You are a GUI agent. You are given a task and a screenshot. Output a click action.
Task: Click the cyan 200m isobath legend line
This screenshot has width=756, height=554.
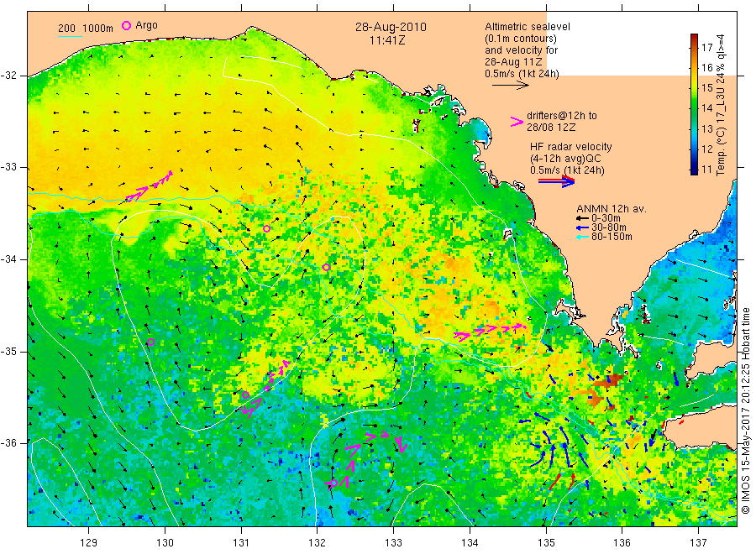pos(70,36)
